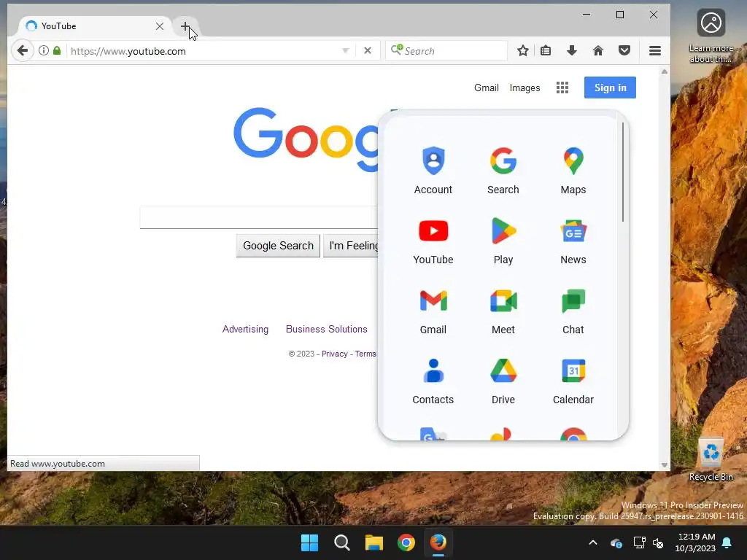The image size is (747, 560).
Task: Open the Windows Start menu
Action: [309, 542]
